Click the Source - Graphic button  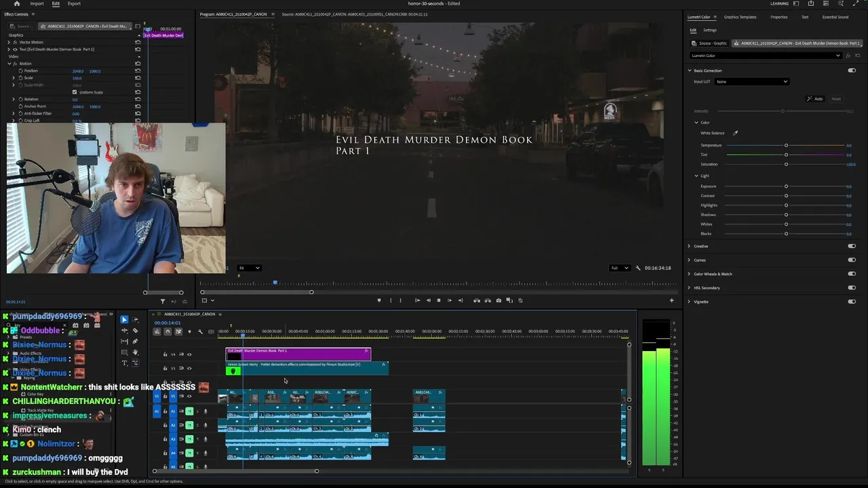coord(709,43)
